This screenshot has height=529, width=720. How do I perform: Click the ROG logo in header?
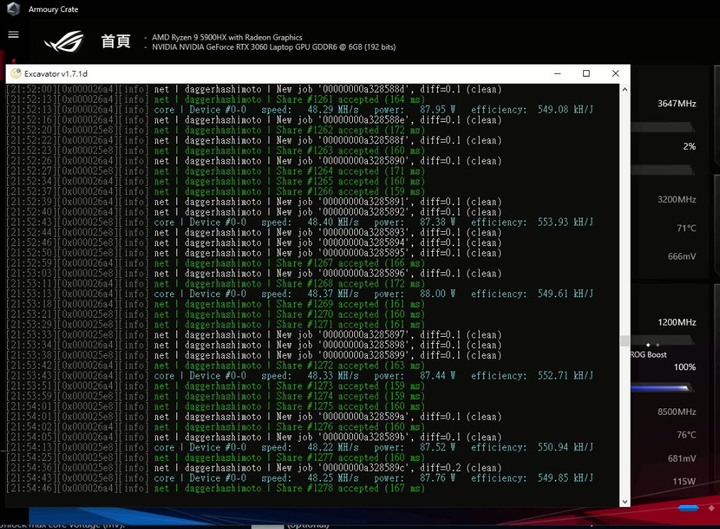64,41
